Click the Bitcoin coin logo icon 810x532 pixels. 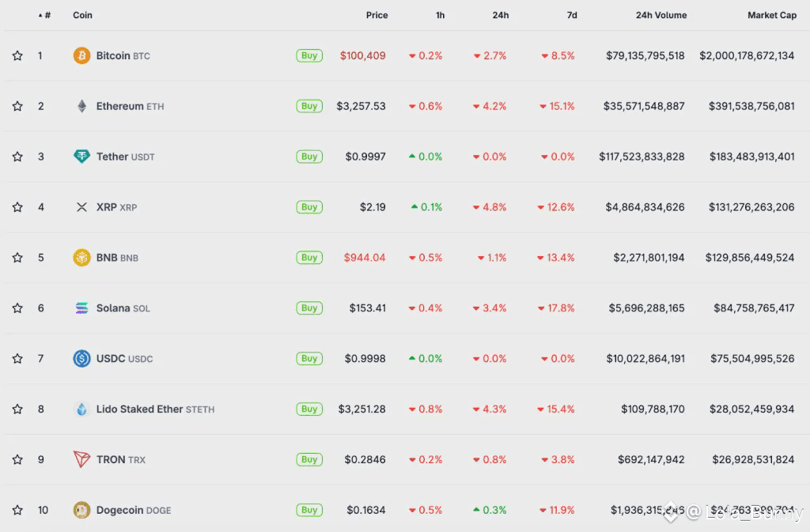point(81,55)
